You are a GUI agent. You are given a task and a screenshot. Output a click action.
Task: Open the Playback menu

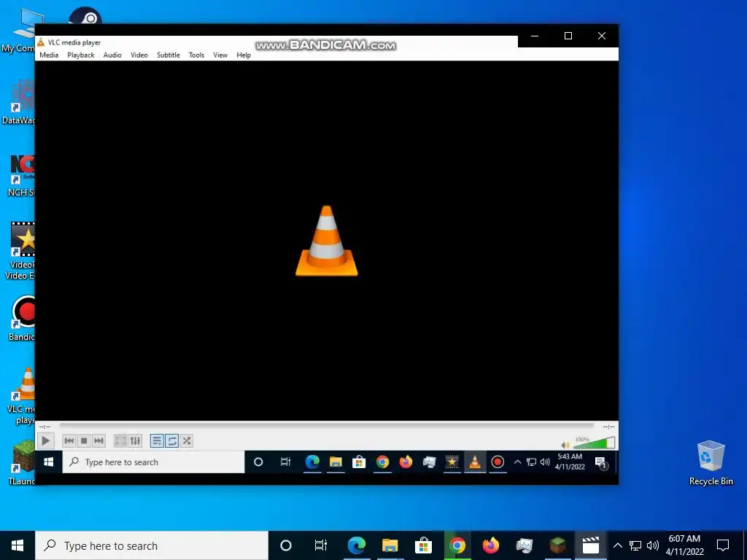(81, 55)
